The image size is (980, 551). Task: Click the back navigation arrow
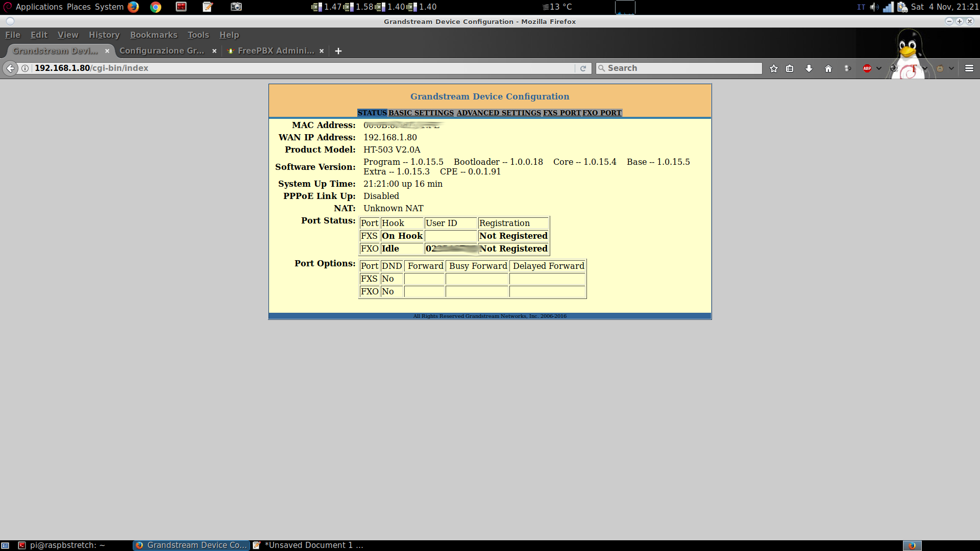tap(10, 68)
